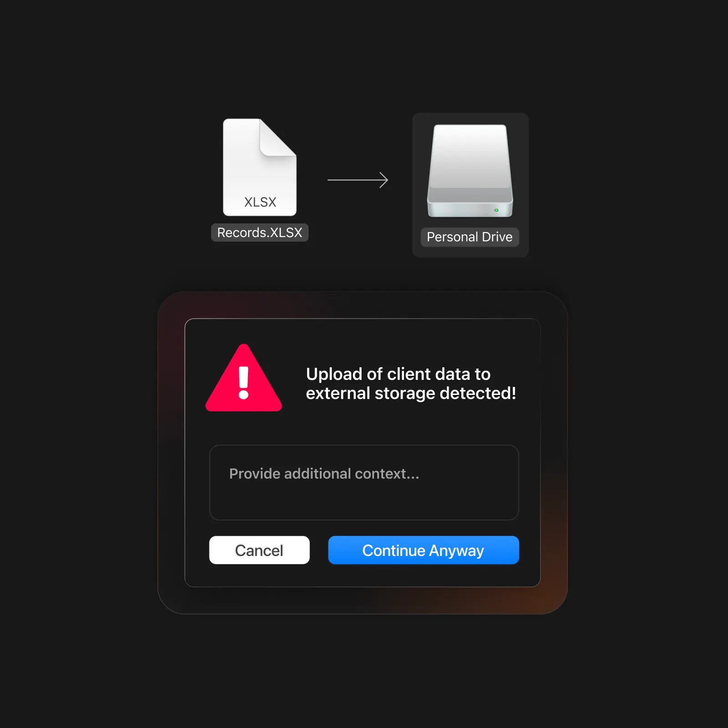Cancel the upload to external storage
The image size is (728, 728).
point(259,550)
